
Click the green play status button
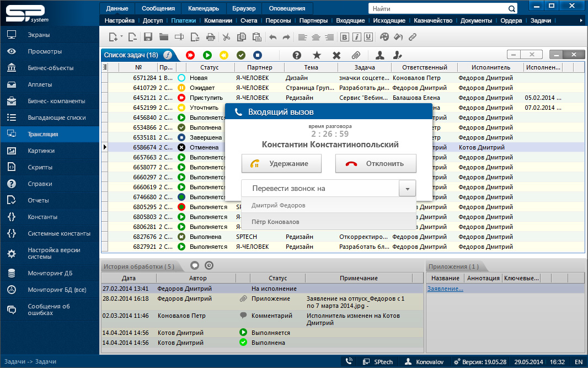tap(207, 55)
